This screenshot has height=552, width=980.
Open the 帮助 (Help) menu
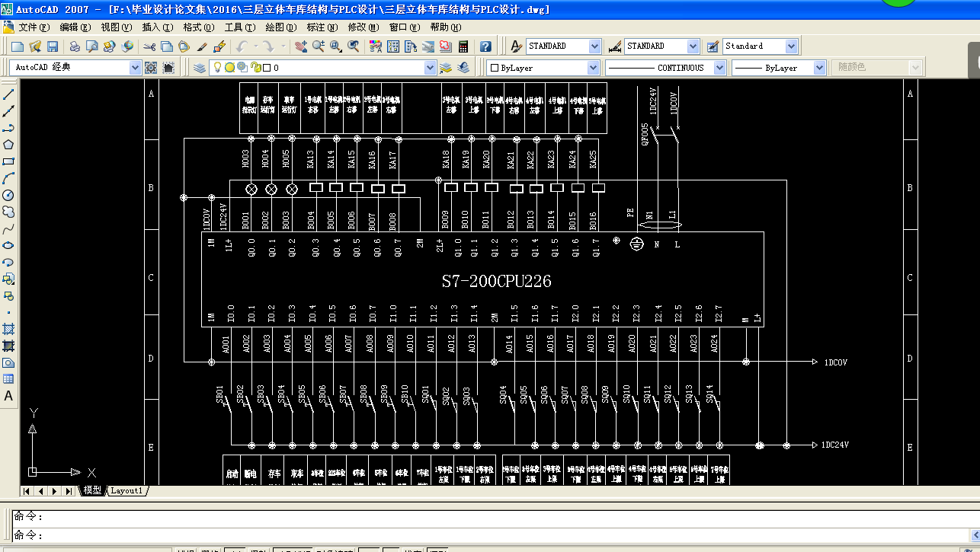[444, 27]
